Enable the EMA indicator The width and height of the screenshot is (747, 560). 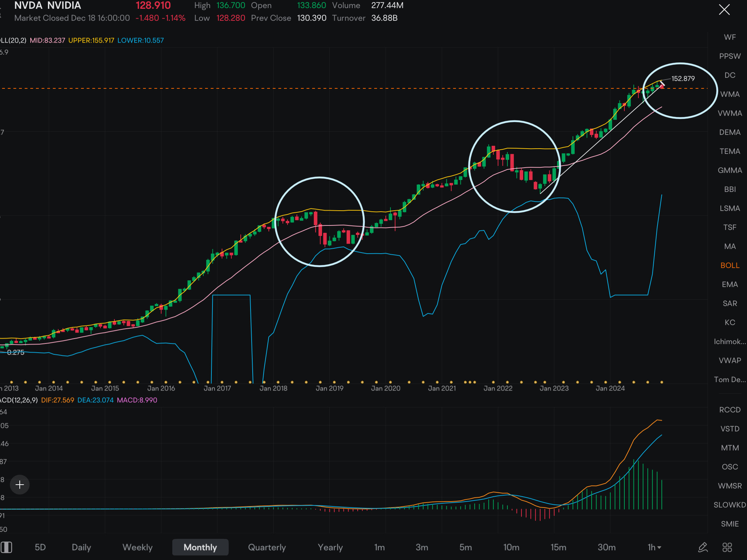(x=730, y=284)
